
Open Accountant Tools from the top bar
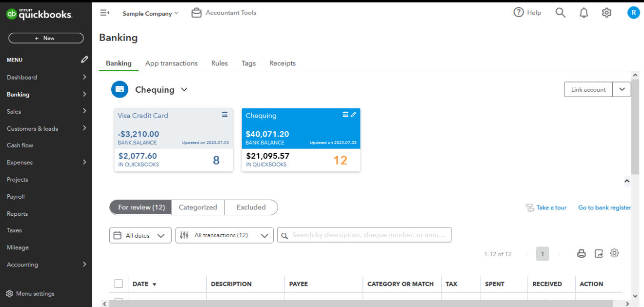223,13
